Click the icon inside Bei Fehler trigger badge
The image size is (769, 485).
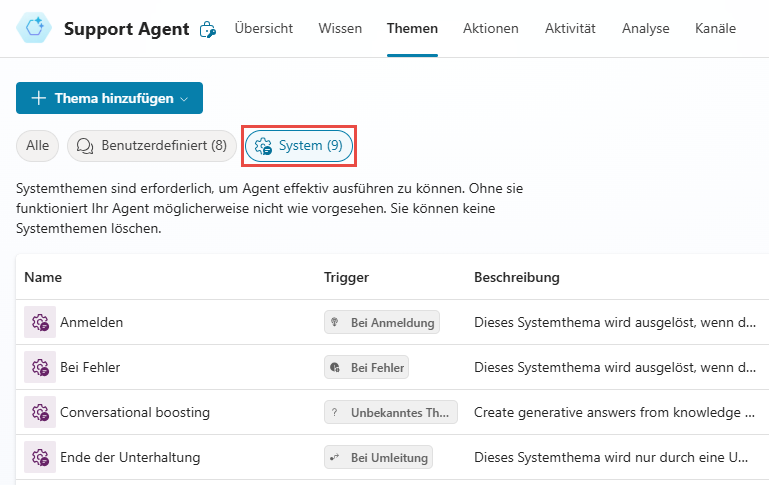click(335, 367)
